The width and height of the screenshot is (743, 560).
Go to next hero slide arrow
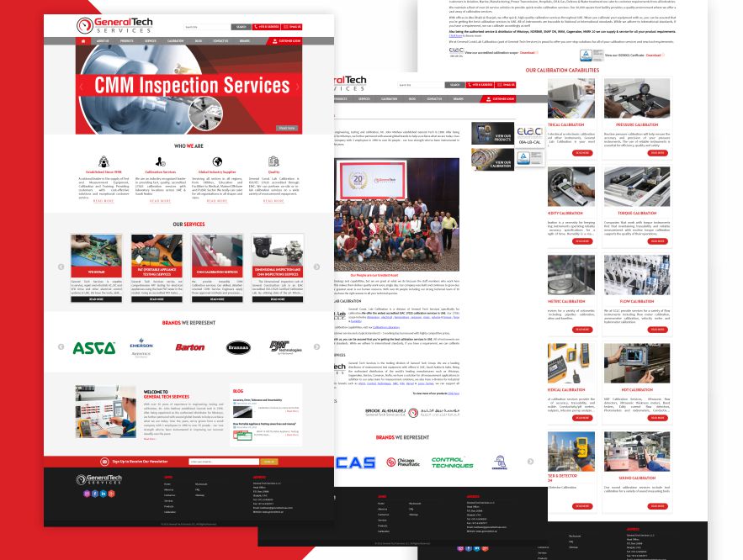pos(297,87)
